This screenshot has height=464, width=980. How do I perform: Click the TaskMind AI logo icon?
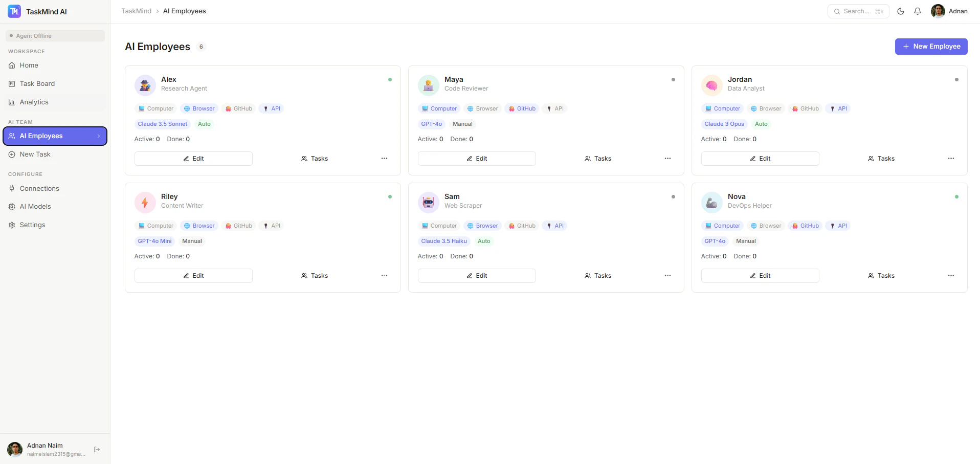[x=14, y=11]
